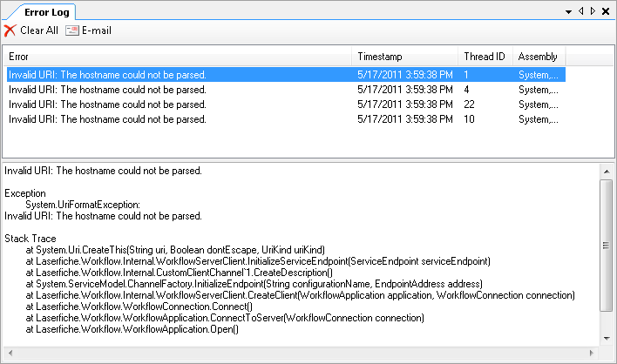Sort by the Thread ID column header
Screen dimensions: 617x364
coord(485,57)
